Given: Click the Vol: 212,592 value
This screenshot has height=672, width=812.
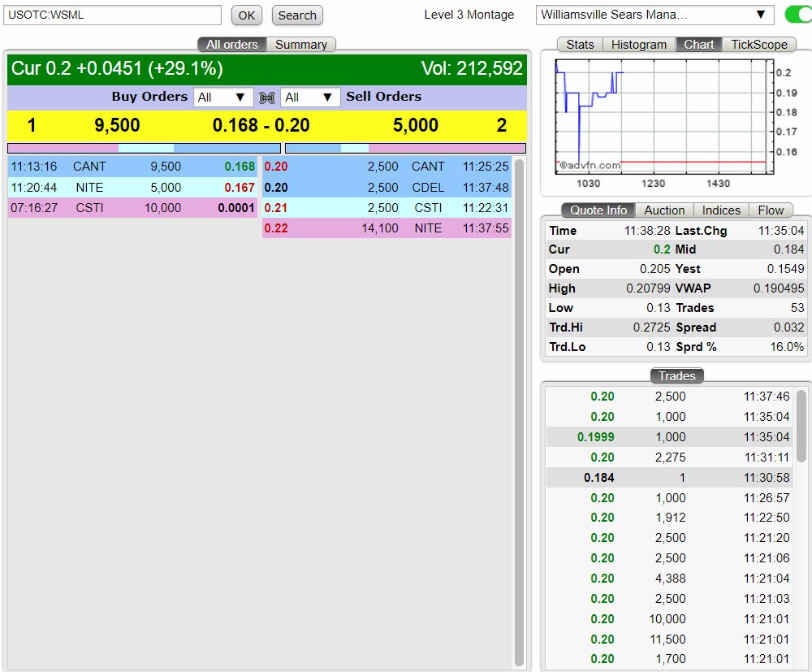Looking at the screenshot, I should 472,68.
